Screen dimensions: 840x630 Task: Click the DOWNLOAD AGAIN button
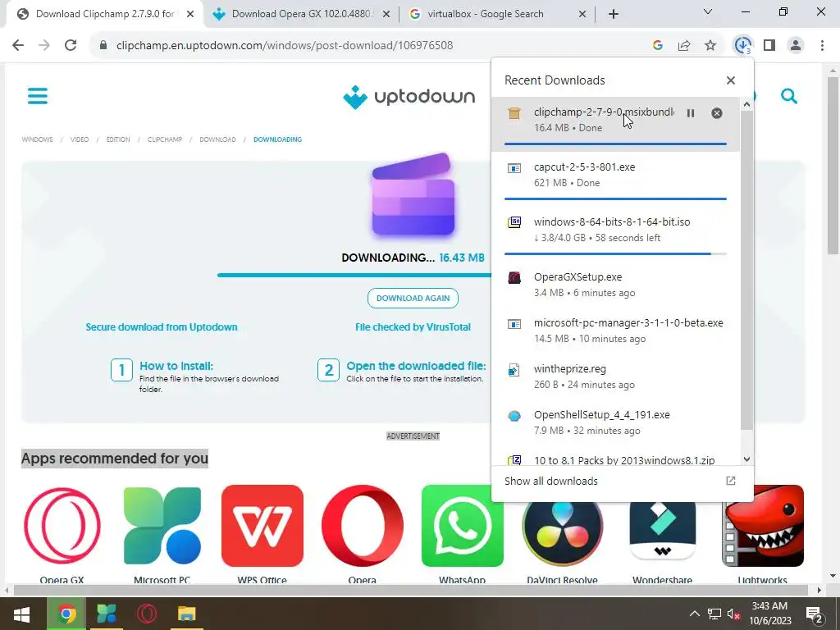coord(413,299)
